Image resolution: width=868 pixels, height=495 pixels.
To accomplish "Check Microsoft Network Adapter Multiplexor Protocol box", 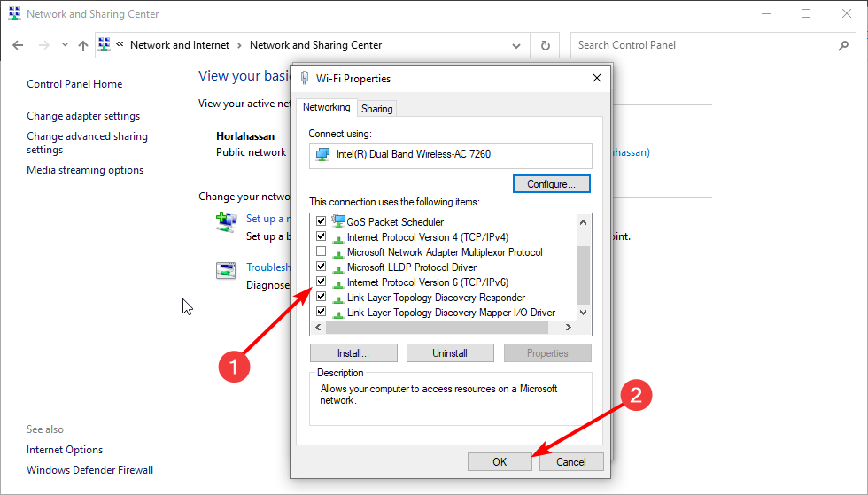I will tap(321, 251).
